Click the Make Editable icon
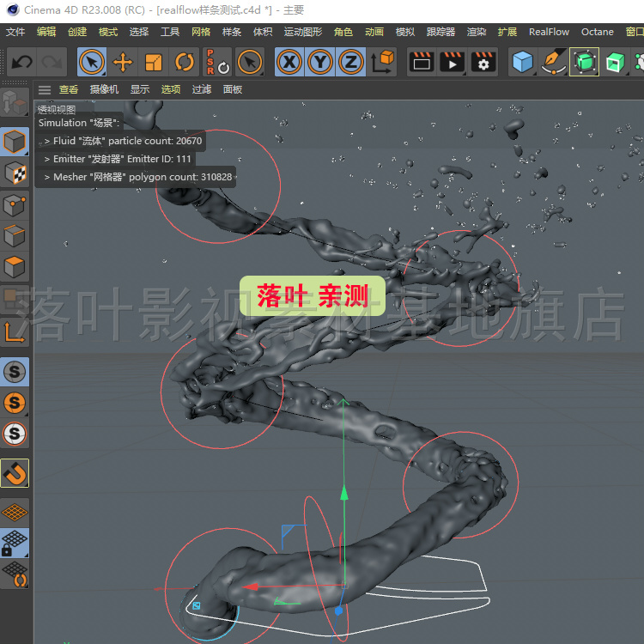The height and width of the screenshot is (644, 644). [x=15, y=102]
